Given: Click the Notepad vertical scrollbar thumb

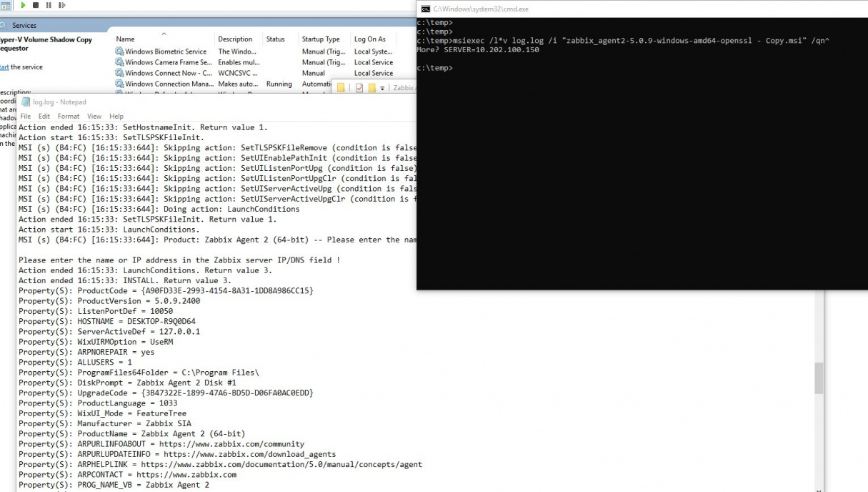Looking at the screenshot, I should point(819,378).
